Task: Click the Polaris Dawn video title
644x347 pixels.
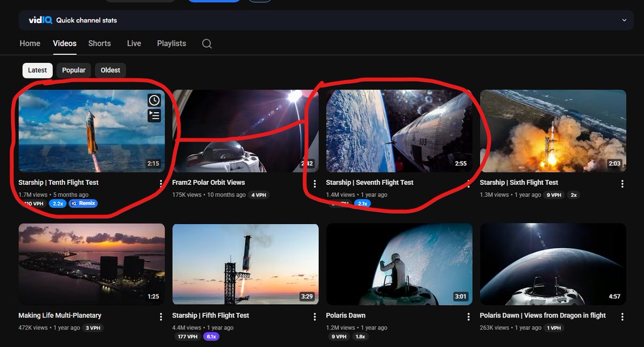Action: [346, 316]
